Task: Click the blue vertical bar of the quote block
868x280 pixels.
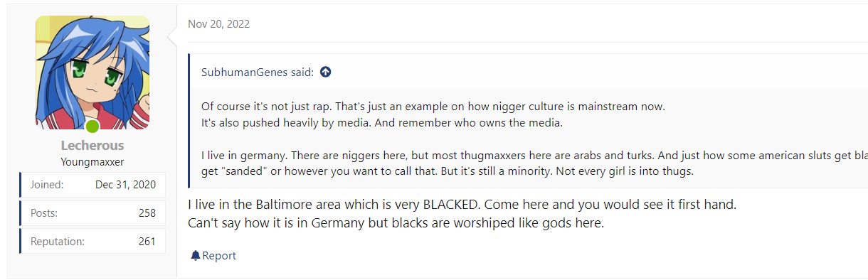Action: pyautogui.click(x=189, y=120)
